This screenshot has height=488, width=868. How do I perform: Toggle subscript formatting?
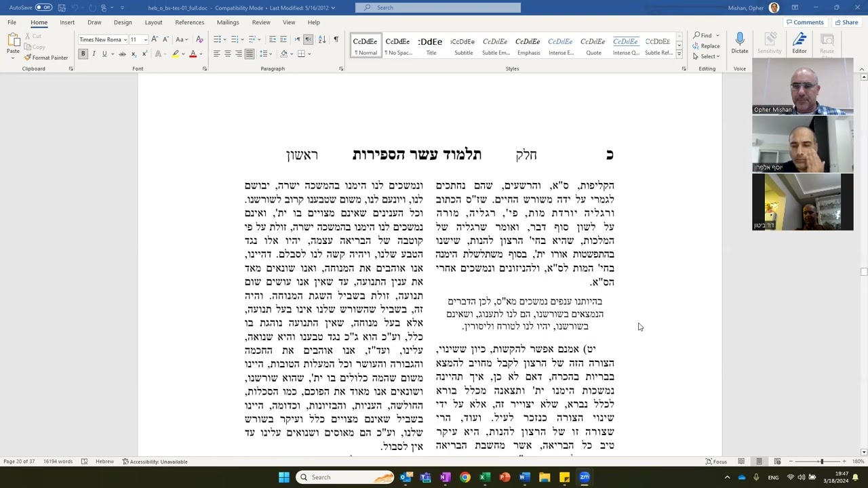click(x=134, y=54)
